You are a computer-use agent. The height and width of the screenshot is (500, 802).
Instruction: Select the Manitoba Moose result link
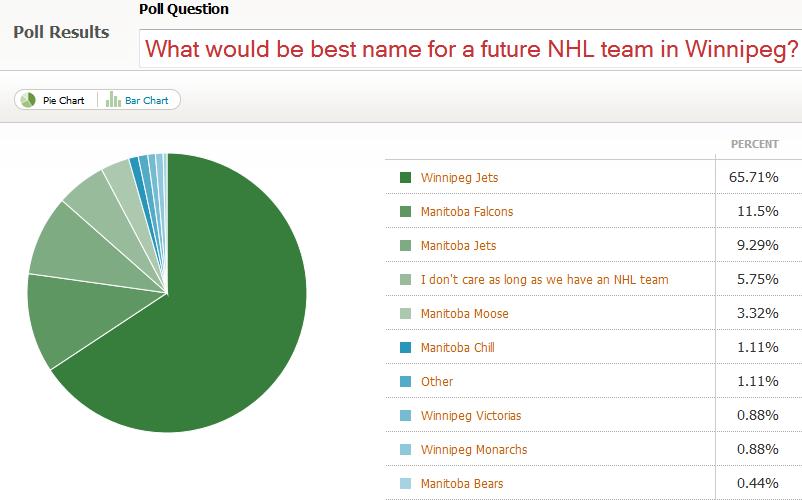(x=464, y=314)
